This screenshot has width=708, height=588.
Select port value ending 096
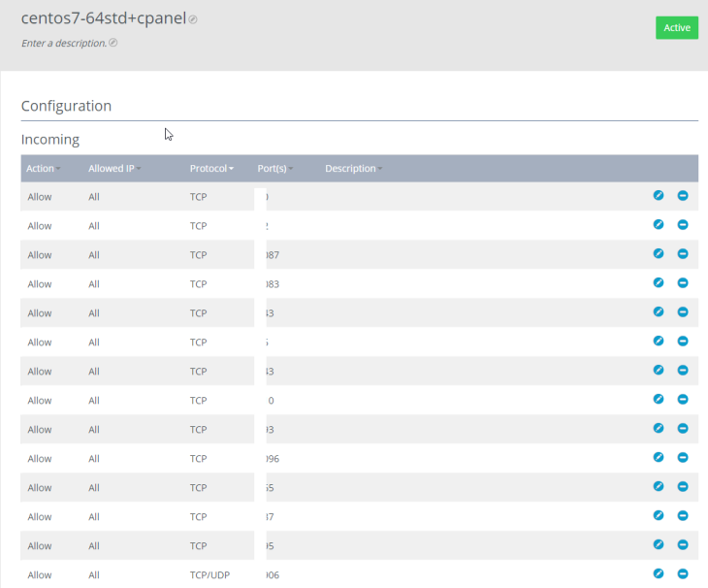[273, 459]
